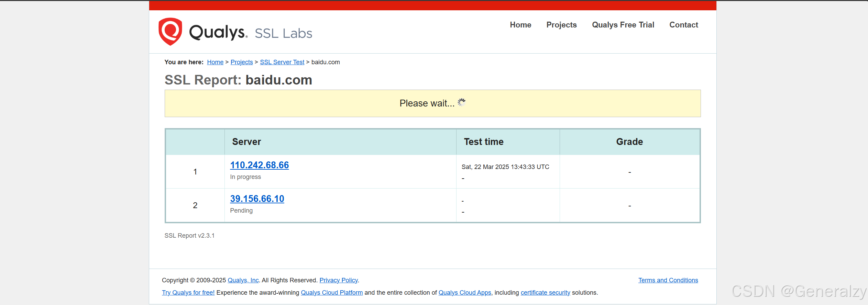The image size is (868, 305).
Task: Click the 'SSL Report: baidu.com' heading
Action: pyautogui.click(x=238, y=80)
